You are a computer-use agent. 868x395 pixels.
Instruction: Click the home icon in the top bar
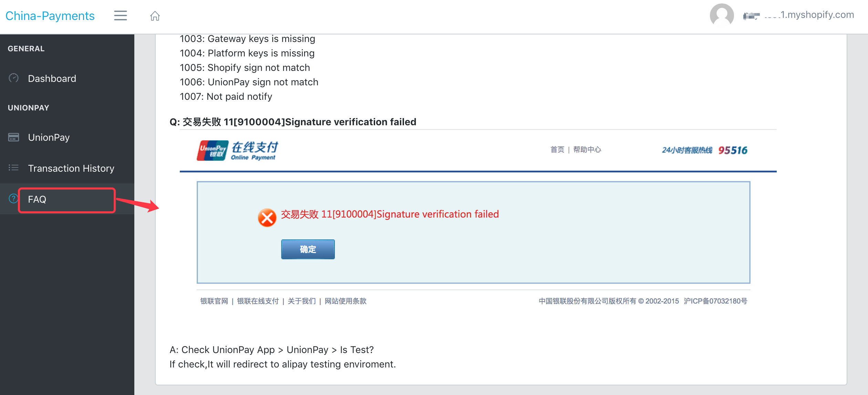click(x=155, y=15)
